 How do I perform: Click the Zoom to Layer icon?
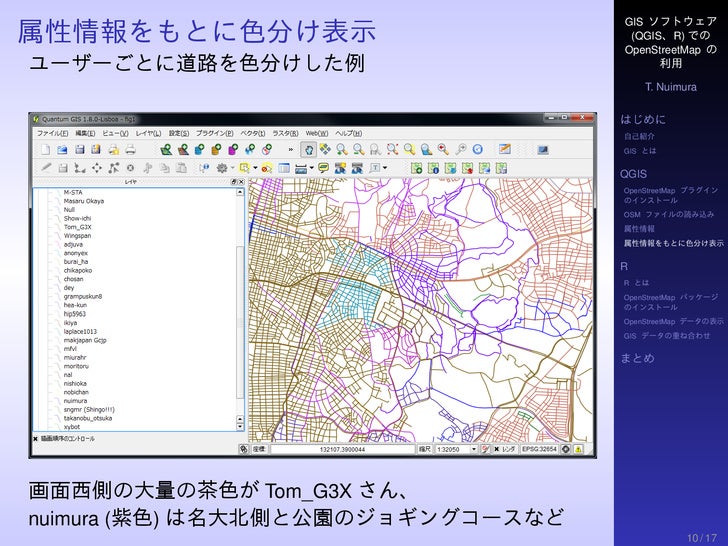[426, 150]
